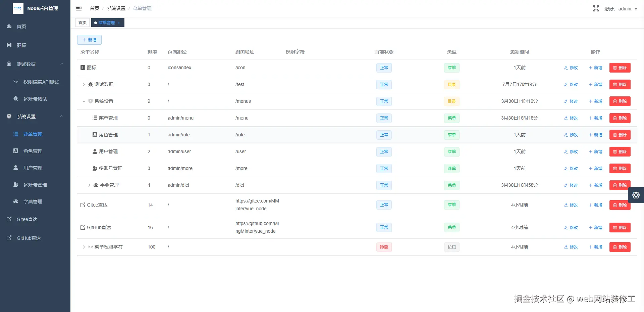Screen dimensions: 644x312
Task: Open 用户管理 in the sidebar
Action: 35,168
